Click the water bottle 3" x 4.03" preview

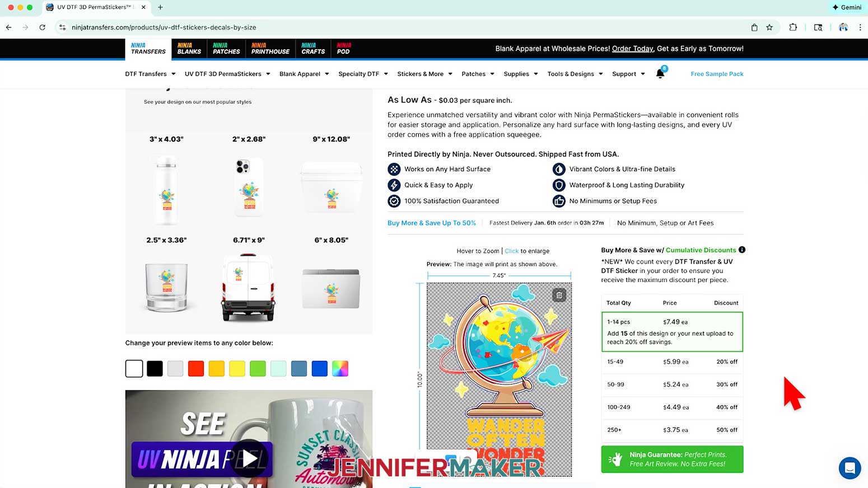(166, 190)
